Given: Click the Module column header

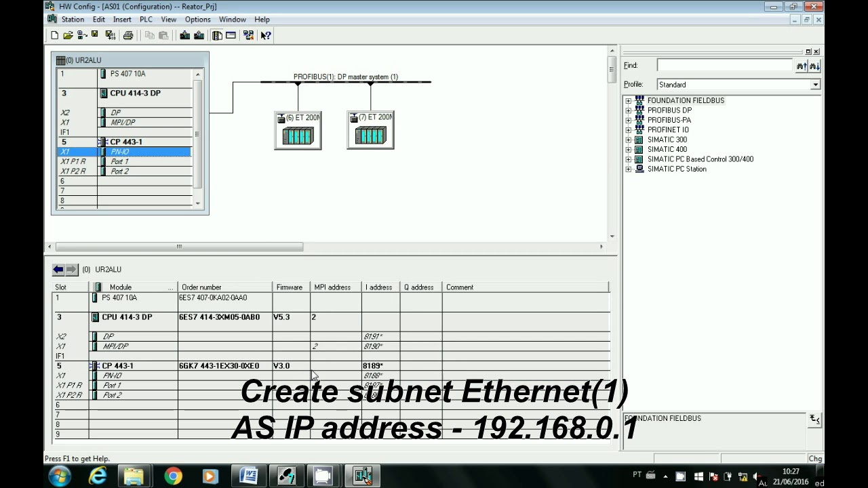Looking at the screenshot, I should 133,287.
